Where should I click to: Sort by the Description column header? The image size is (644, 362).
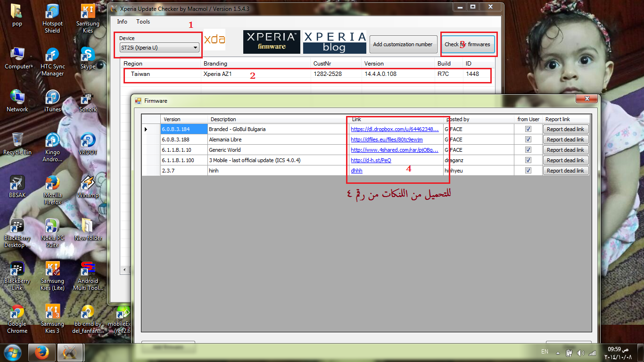278,119
